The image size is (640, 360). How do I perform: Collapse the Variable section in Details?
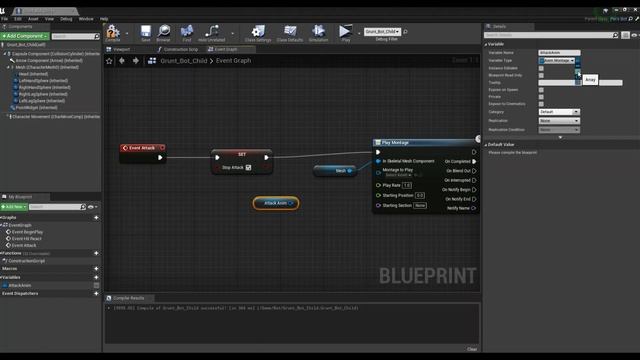click(486, 44)
